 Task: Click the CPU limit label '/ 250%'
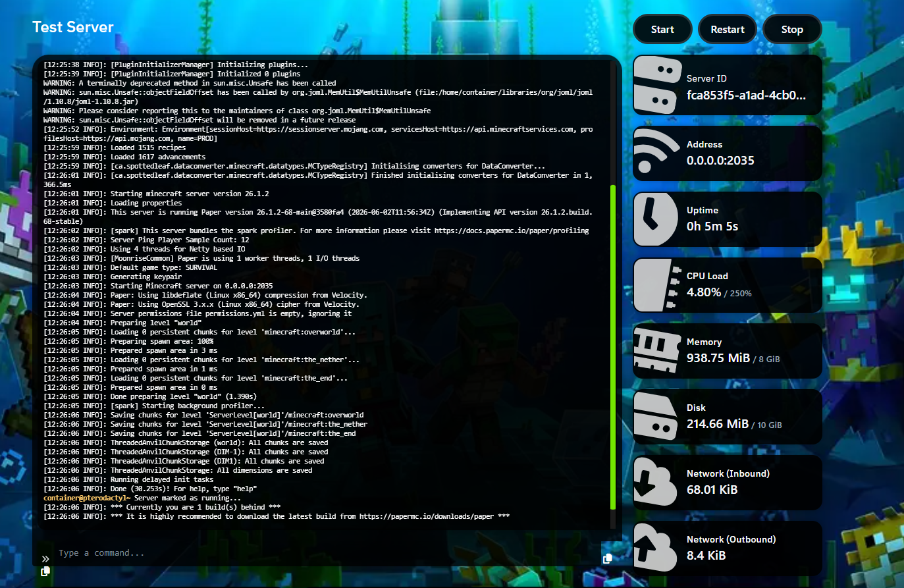tap(738, 294)
